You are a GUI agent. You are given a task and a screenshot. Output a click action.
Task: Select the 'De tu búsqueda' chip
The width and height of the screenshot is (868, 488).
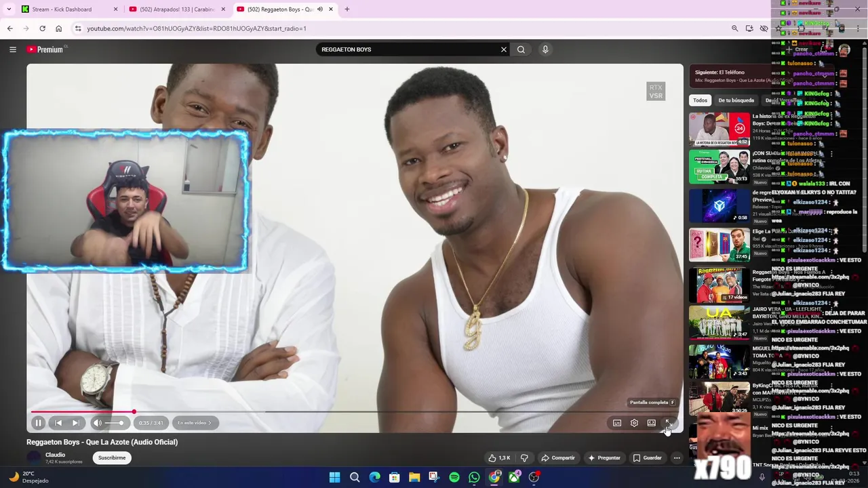pyautogui.click(x=736, y=100)
